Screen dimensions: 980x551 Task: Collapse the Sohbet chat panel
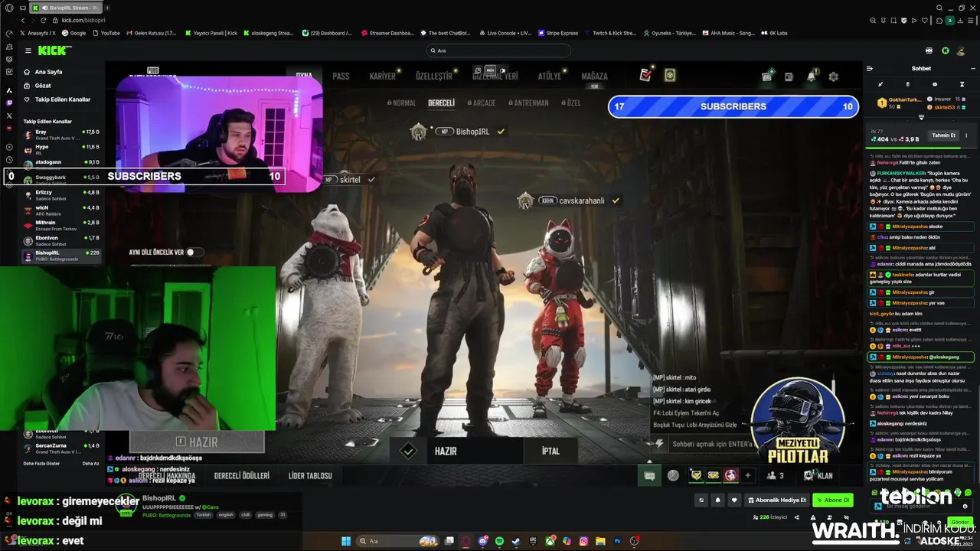click(x=869, y=68)
